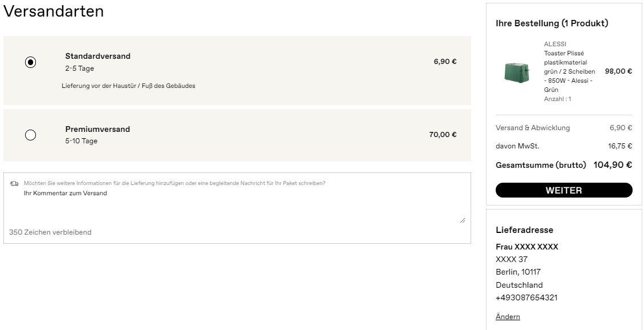Click the Lieferung vor der Haustür note

click(x=128, y=86)
